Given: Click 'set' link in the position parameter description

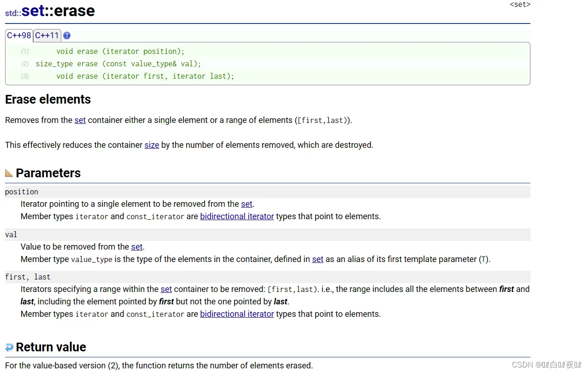Looking at the screenshot, I should (x=247, y=204).
